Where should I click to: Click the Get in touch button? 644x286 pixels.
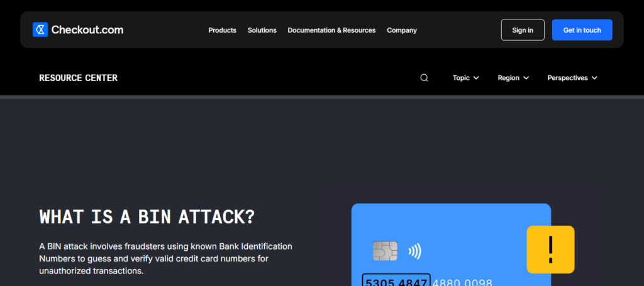click(582, 30)
